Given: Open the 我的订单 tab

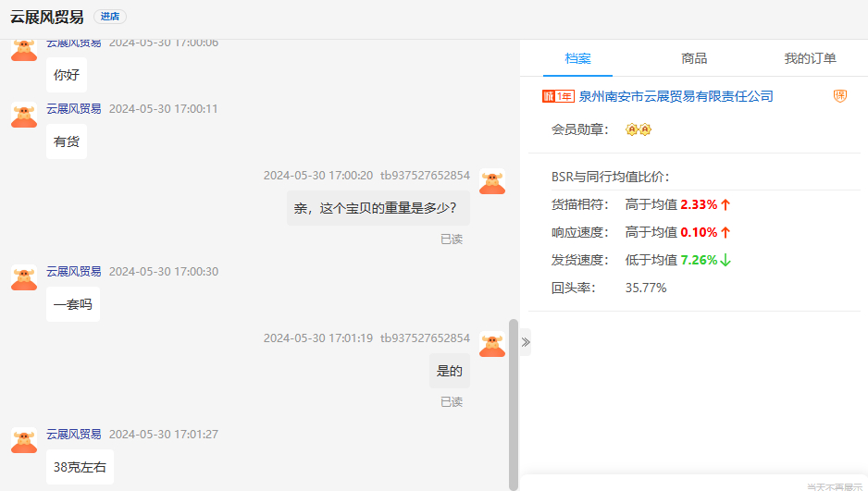Looking at the screenshot, I should pyautogui.click(x=810, y=58).
